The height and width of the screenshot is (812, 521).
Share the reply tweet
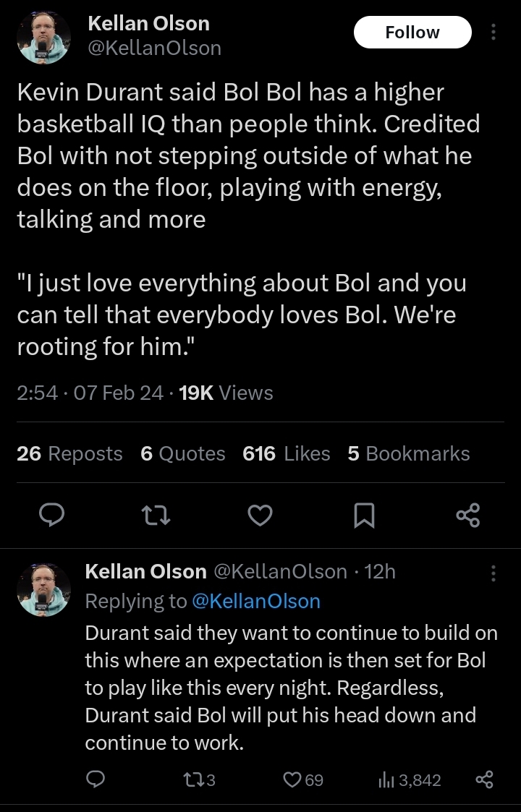tap(483, 779)
